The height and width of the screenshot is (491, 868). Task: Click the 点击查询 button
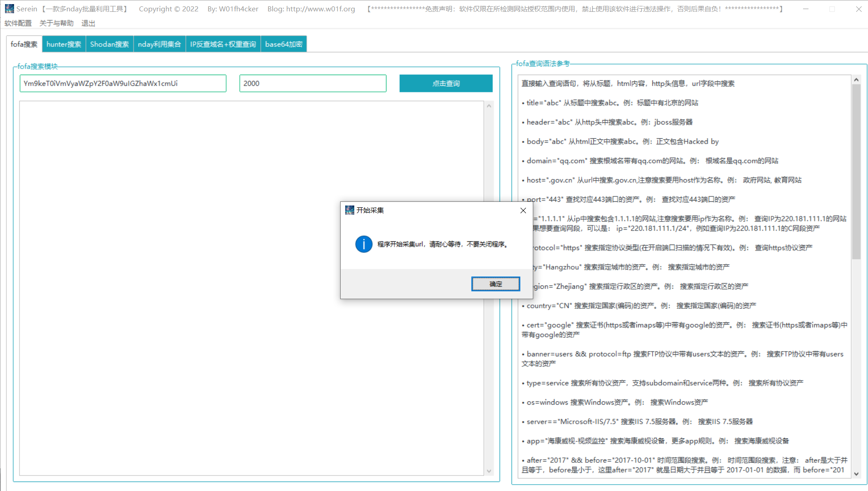point(446,84)
